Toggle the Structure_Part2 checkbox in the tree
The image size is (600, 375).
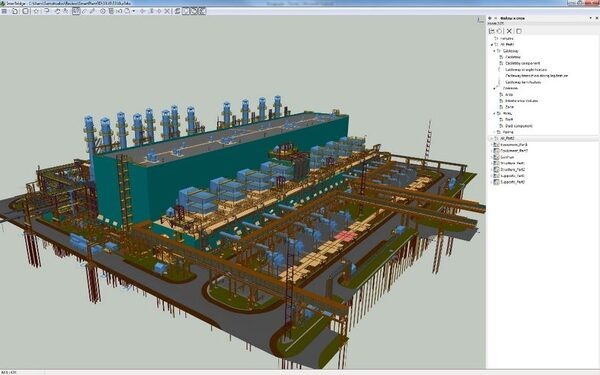(x=496, y=170)
